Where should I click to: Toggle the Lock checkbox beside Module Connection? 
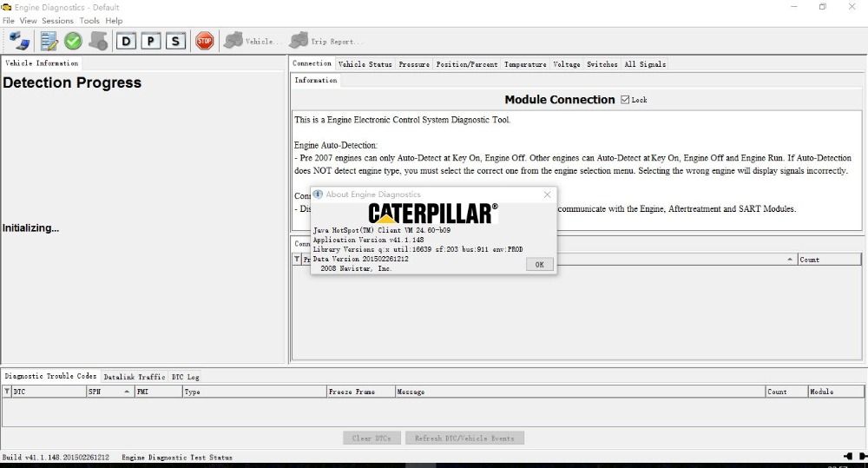click(x=625, y=100)
